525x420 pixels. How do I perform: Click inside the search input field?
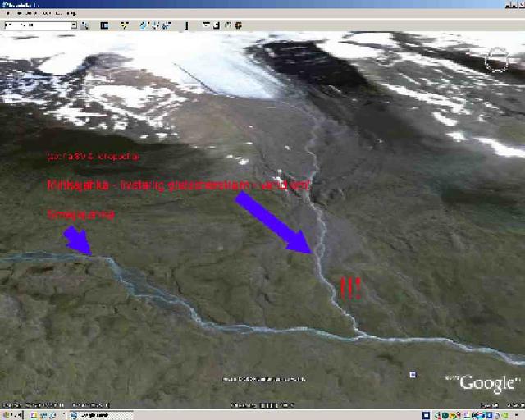[x=37, y=25]
